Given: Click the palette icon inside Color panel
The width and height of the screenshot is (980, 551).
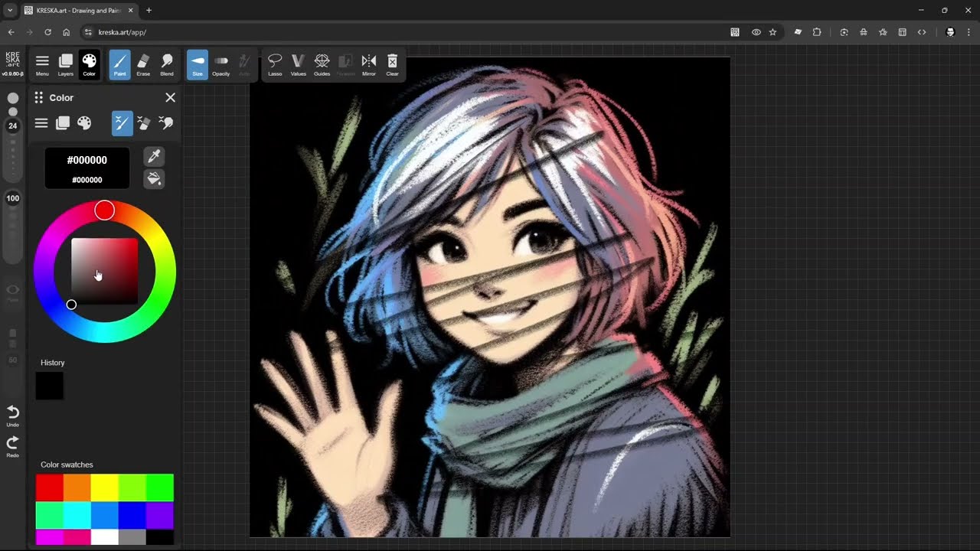Looking at the screenshot, I should 84,123.
